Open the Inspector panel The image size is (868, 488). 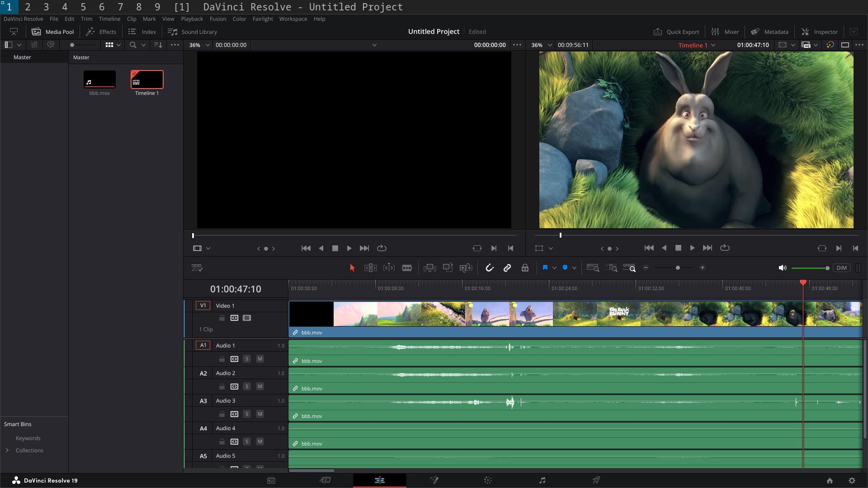[x=820, y=32]
